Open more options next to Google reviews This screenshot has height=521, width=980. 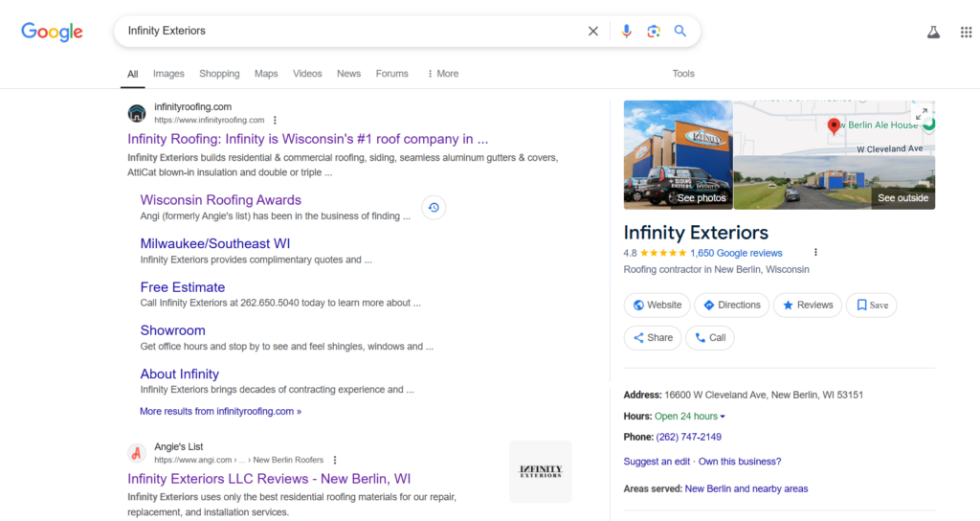[815, 253]
